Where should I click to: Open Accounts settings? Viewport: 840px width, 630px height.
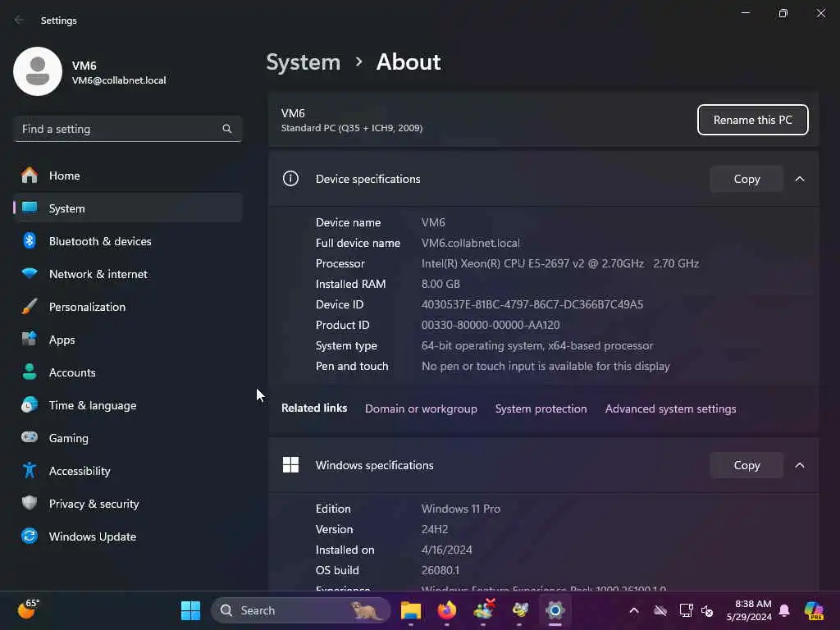click(127, 372)
